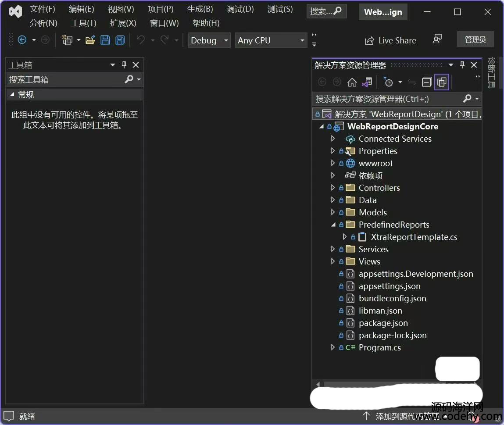Open the 窗口(W) menu
The height and width of the screenshot is (425, 504).
(164, 23)
